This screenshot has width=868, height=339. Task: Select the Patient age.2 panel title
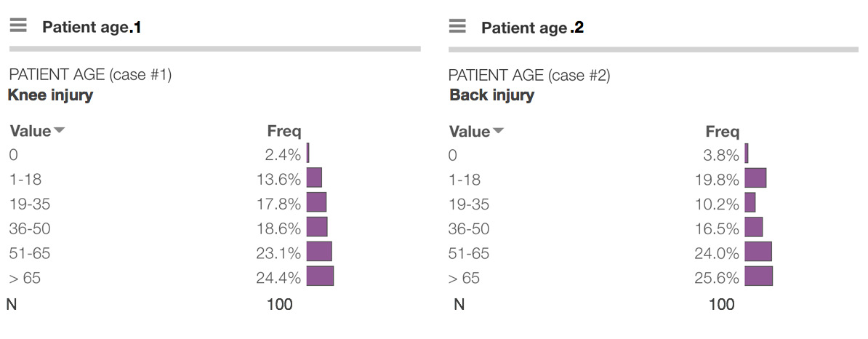pos(532,28)
